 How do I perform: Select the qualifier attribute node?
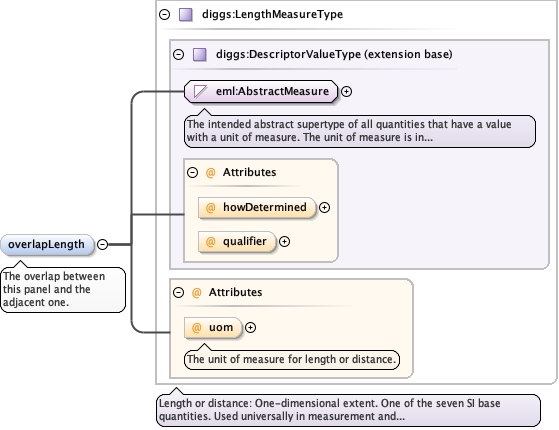coord(237,242)
